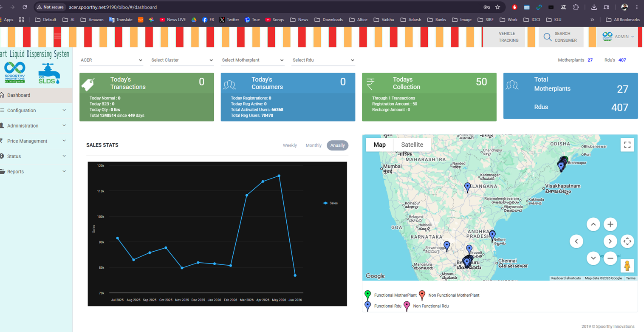Click the Rdu marker near Tirupati
Image resolution: width=644 pixels, height=332 pixels.
coord(469,250)
